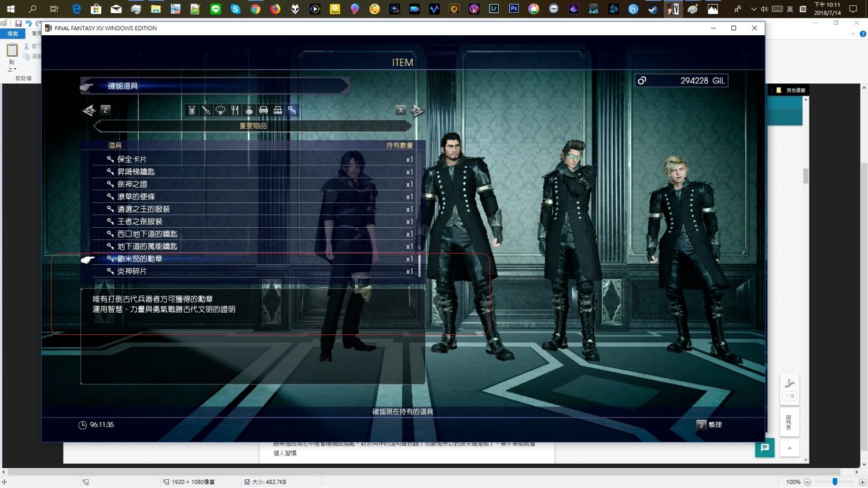Click Paint's zoom out minus button
Screen dimensions: 868x488
808,482
